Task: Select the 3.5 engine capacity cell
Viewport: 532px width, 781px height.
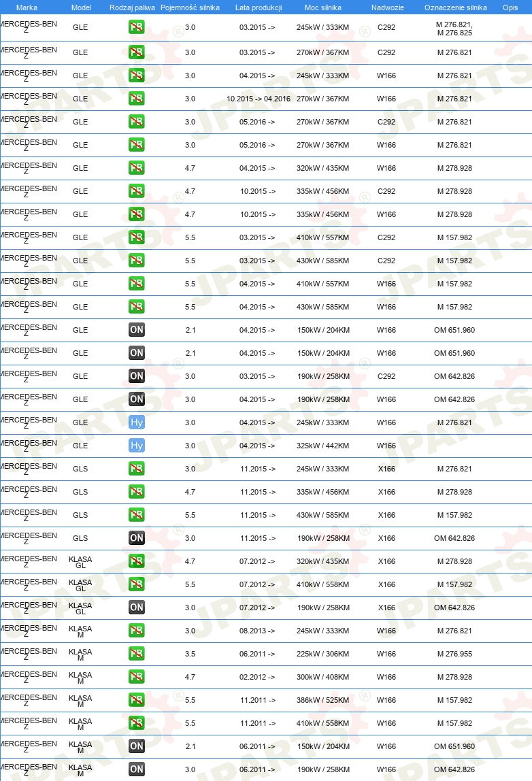Action: click(190, 654)
